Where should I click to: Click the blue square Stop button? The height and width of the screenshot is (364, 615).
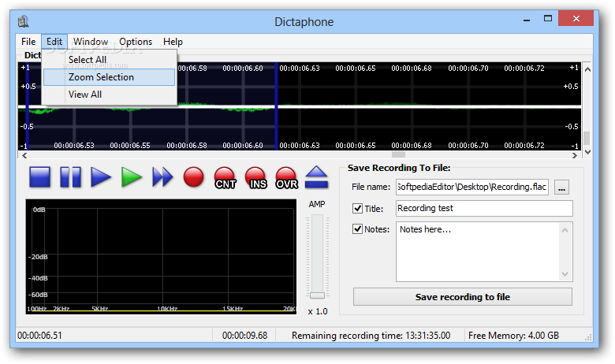pos(39,177)
